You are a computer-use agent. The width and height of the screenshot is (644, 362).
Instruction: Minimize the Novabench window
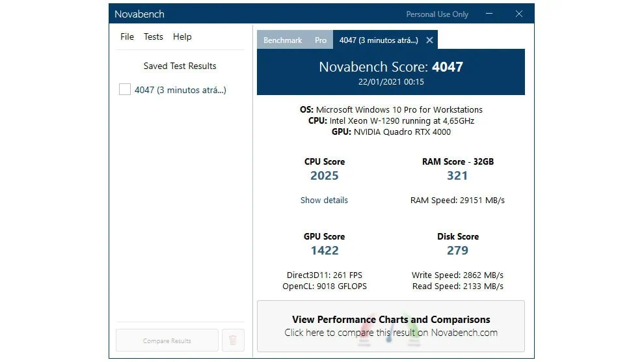pyautogui.click(x=489, y=14)
